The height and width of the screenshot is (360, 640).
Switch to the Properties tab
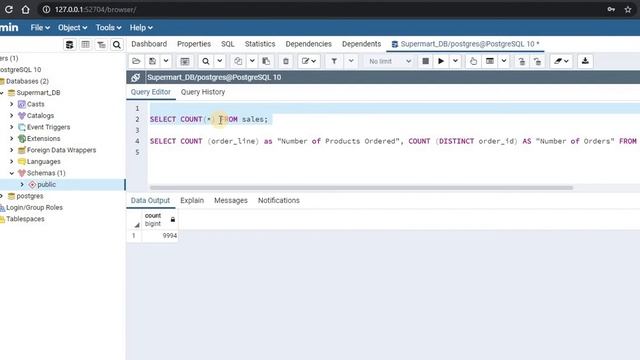(x=194, y=44)
